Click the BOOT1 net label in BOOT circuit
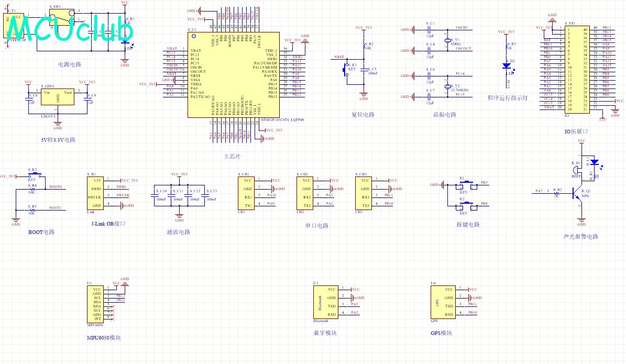Image resolution: width=626 pixels, height=364 pixels. pos(56,208)
